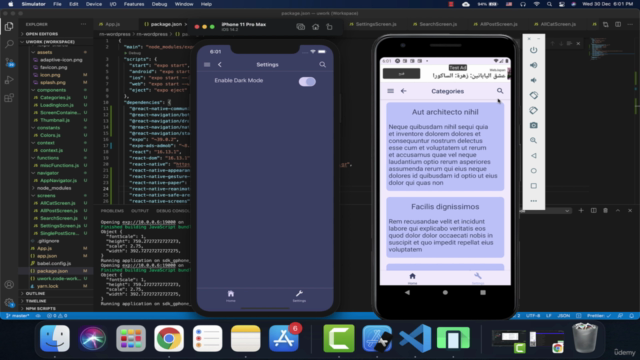Click emulator rotate left button
The height and width of the screenshot is (360, 640).
[x=533, y=95]
